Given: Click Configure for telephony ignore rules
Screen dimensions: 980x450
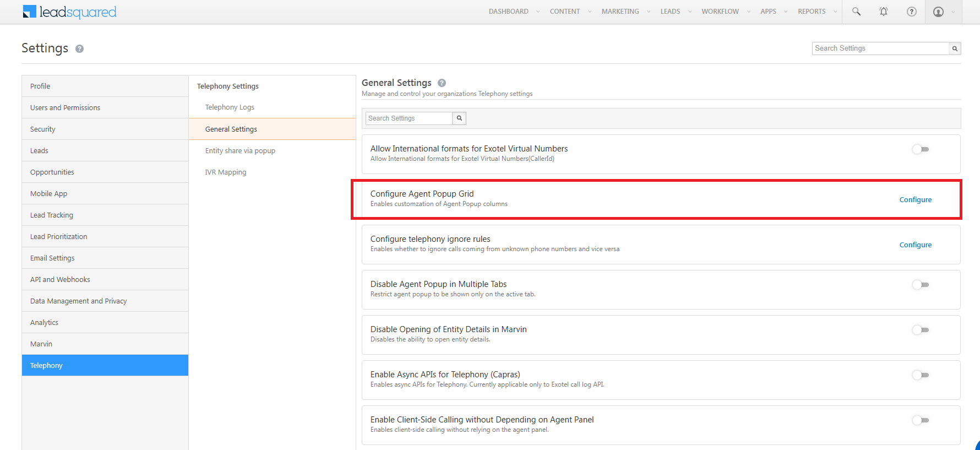Looking at the screenshot, I should pyautogui.click(x=915, y=245).
